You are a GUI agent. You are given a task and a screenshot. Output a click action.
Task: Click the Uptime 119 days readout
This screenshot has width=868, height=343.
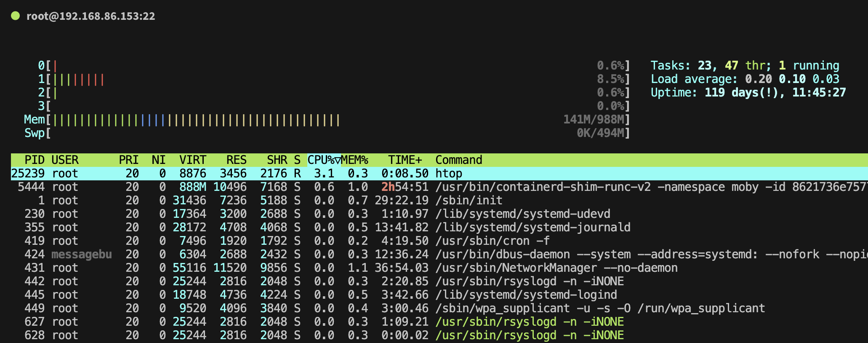(x=748, y=92)
